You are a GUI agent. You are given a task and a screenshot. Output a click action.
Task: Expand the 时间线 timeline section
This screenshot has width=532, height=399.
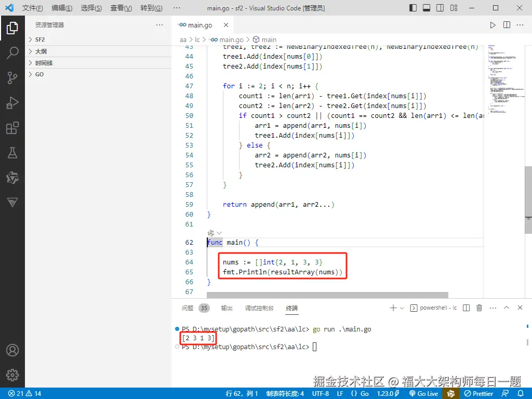click(x=98, y=63)
